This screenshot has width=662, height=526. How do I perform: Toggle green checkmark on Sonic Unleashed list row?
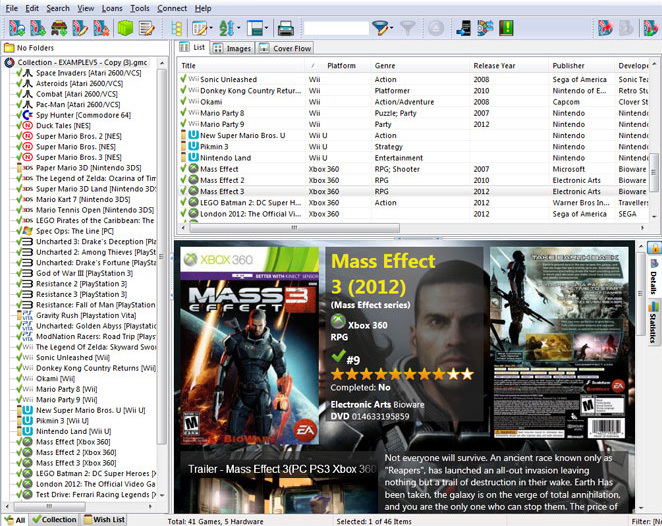click(x=183, y=79)
